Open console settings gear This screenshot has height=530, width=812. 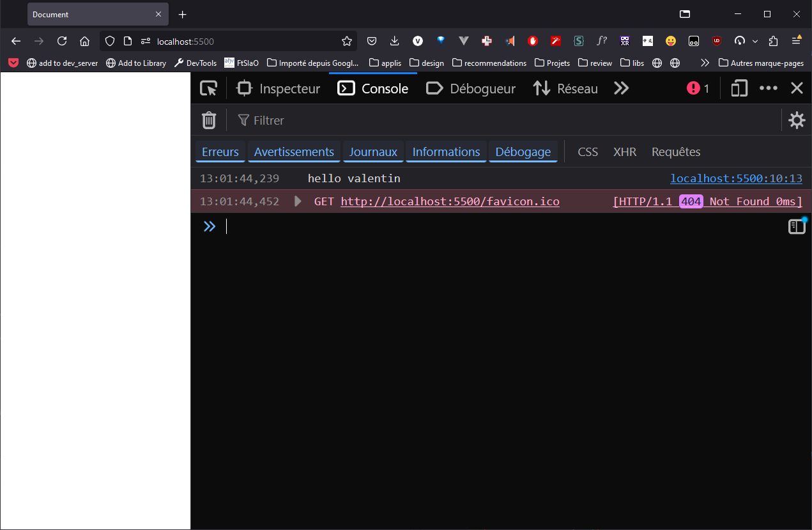[797, 120]
